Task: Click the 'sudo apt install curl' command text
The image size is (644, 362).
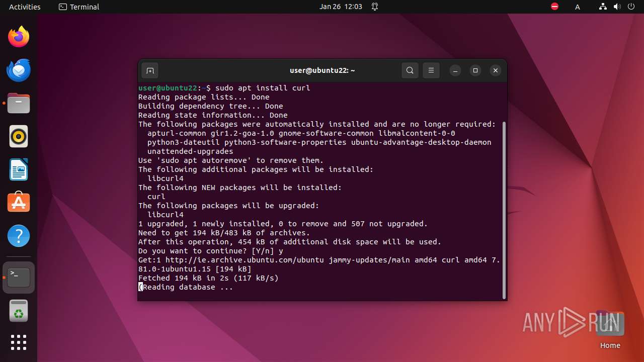Action: coord(263,88)
